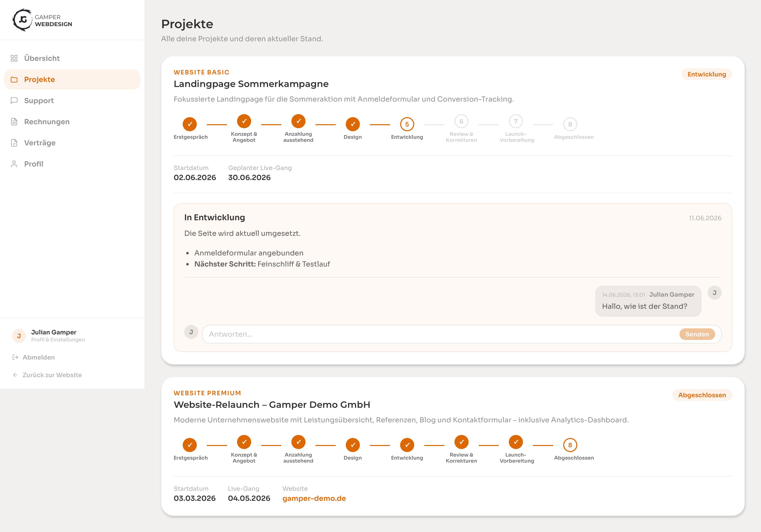Click the Support chat bubble icon

click(x=14, y=101)
